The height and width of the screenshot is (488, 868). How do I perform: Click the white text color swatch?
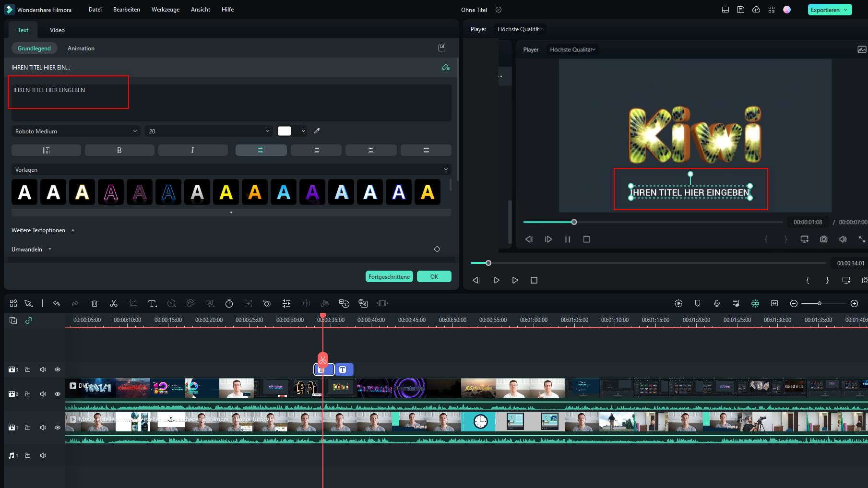(285, 131)
